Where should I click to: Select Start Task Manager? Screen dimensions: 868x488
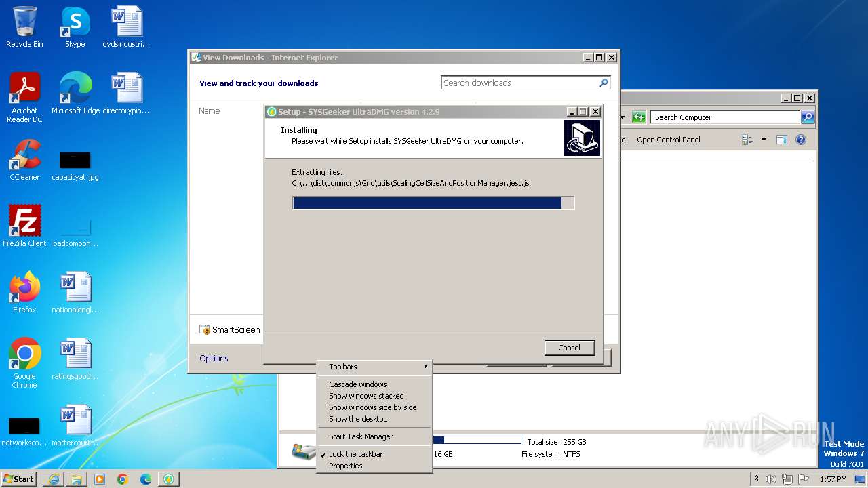374,436
